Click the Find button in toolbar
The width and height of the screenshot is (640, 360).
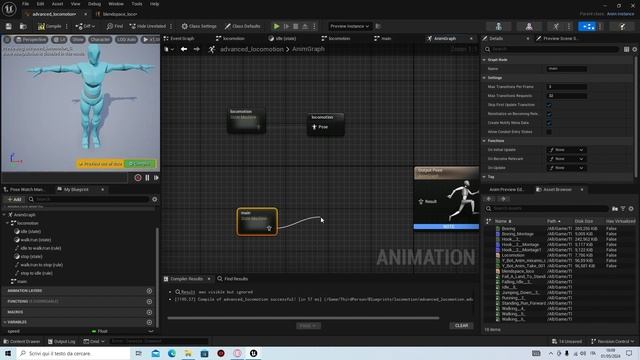[x=115, y=26]
